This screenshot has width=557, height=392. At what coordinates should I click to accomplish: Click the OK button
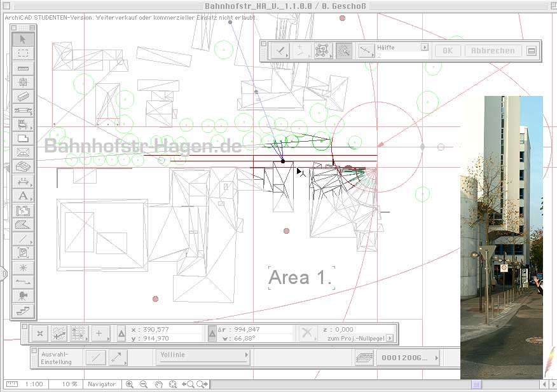pyautogui.click(x=448, y=51)
